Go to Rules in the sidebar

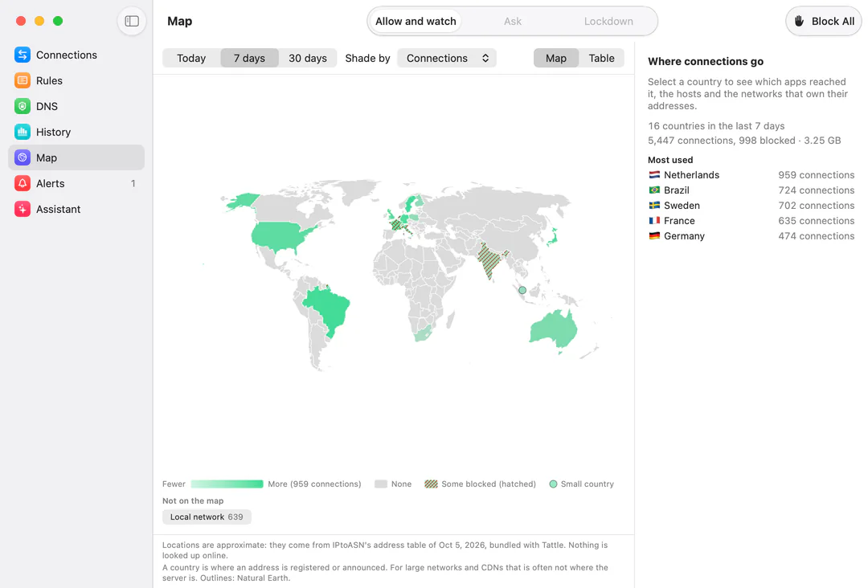(x=76, y=80)
